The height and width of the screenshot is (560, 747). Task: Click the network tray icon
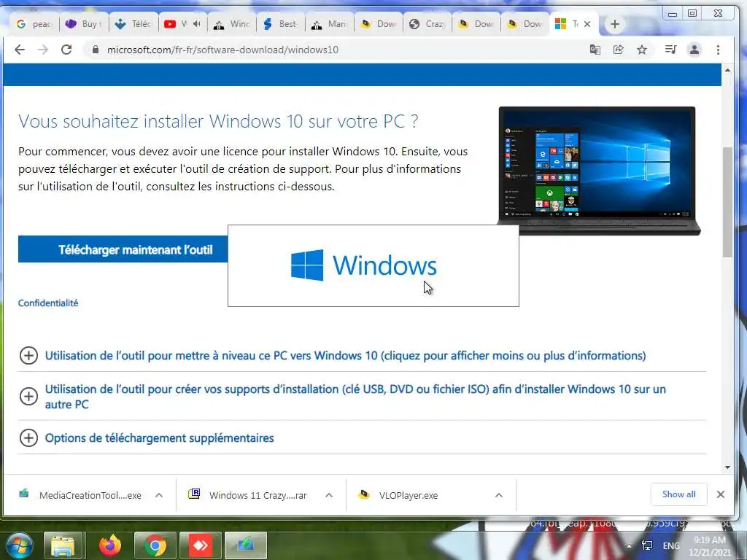click(x=647, y=545)
